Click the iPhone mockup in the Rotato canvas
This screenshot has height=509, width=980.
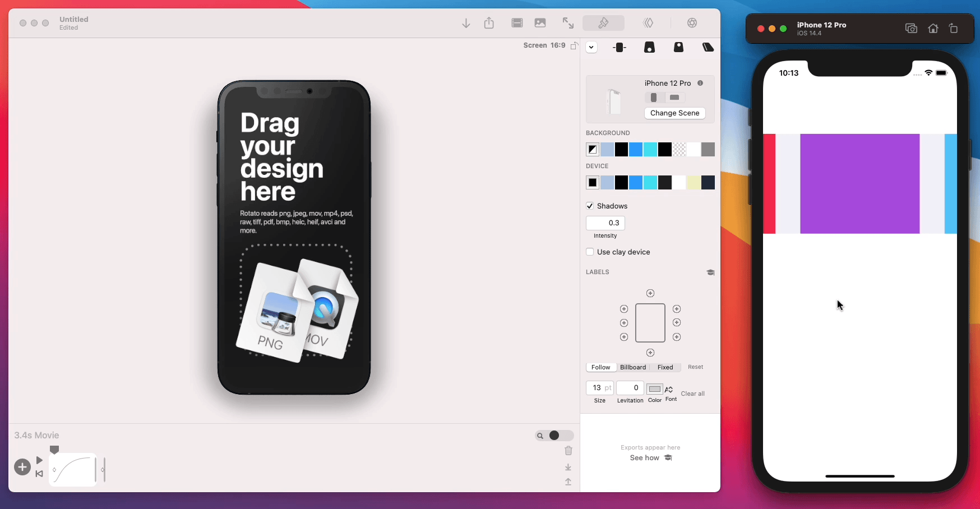pos(294,238)
